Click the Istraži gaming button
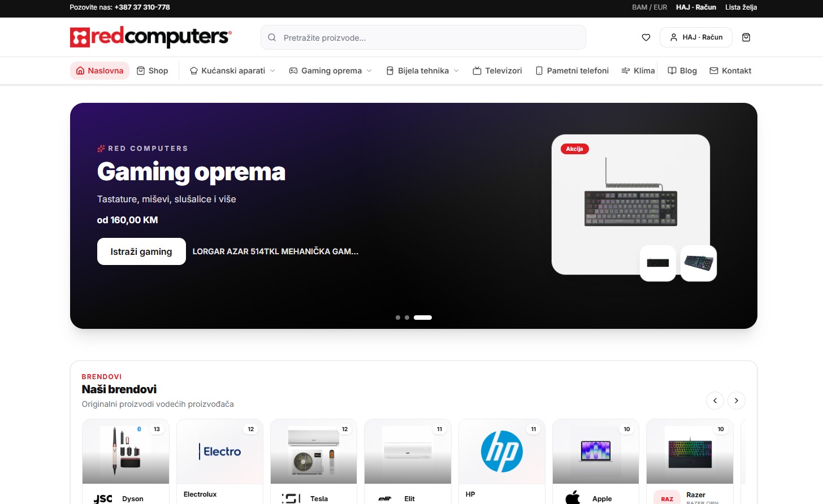 pos(141,251)
